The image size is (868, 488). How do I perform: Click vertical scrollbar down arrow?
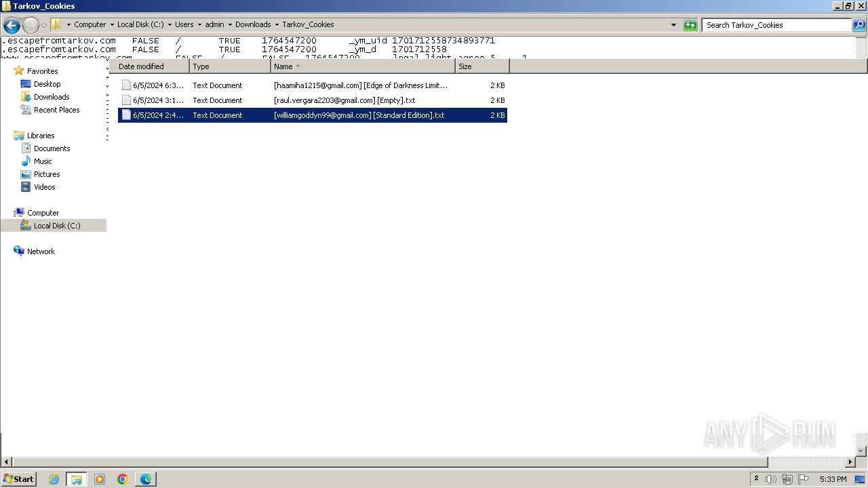[862, 451]
